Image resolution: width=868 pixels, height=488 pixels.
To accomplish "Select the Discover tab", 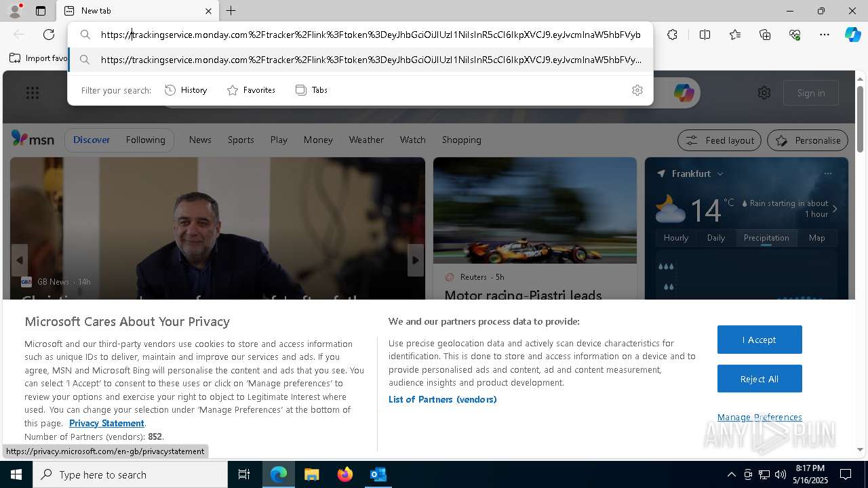I will [92, 140].
